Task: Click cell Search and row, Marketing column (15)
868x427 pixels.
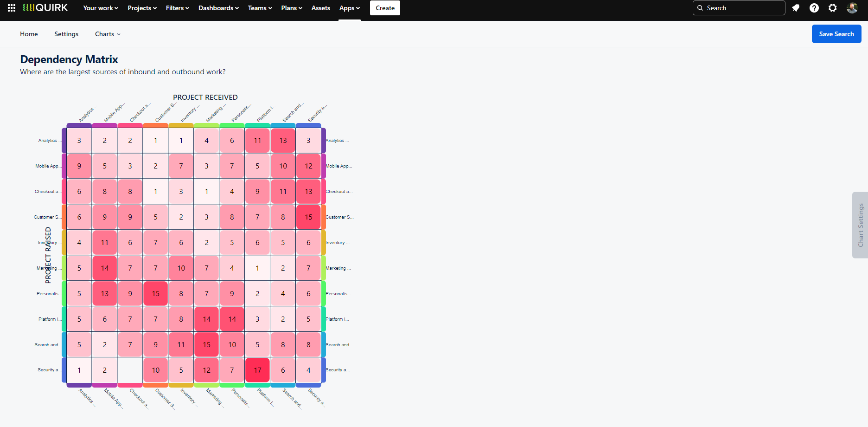Action: pyautogui.click(x=206, y=344)
